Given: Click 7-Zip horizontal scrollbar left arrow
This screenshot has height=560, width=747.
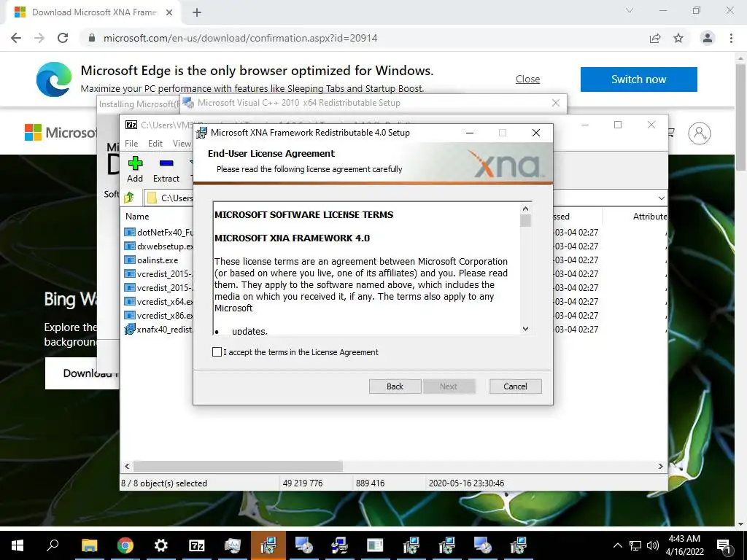Looking at the screenshot, I should pos(127,466).
